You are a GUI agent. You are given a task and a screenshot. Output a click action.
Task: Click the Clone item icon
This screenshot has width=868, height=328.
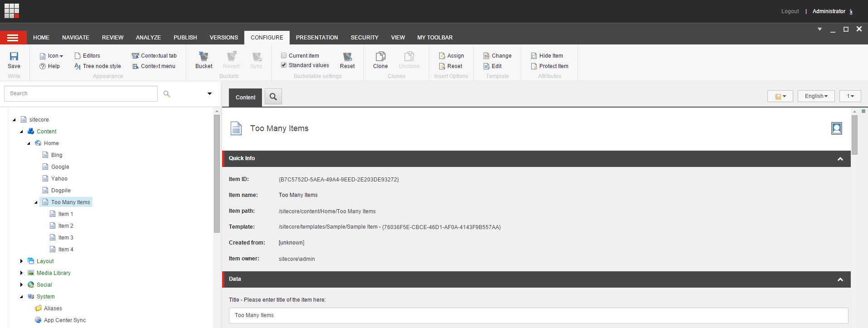pos(380,56)
